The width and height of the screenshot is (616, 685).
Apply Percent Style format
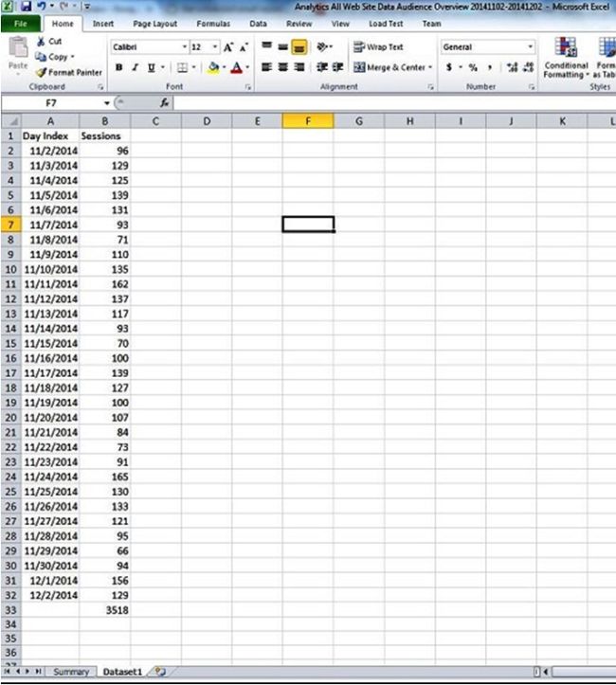pyautogui.click(x=473, y=67)
